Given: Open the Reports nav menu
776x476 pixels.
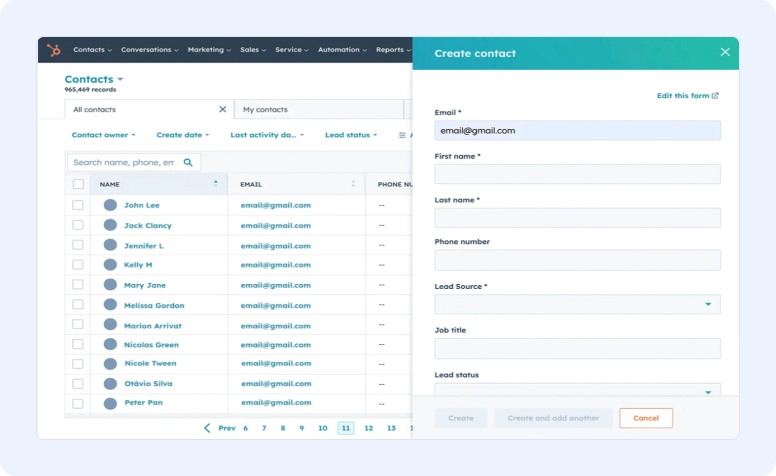Looking at the screenshot, I should point(393,50).
